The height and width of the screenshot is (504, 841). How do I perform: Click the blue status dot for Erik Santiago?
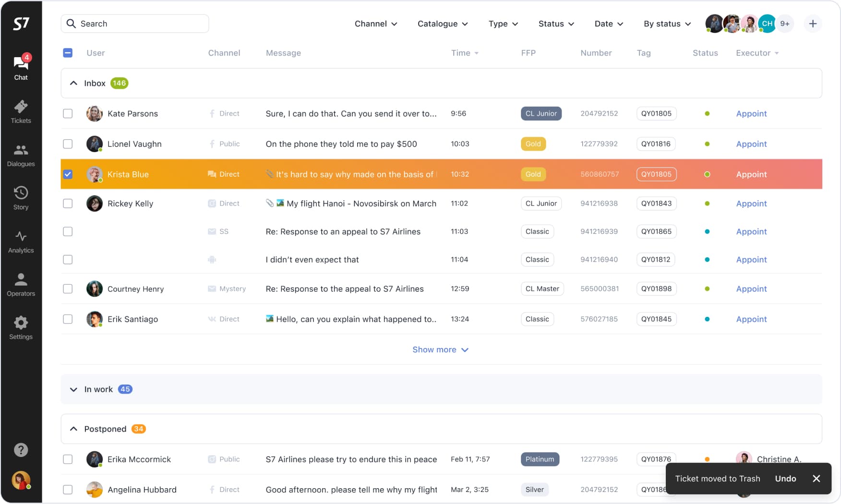[707, 319]
